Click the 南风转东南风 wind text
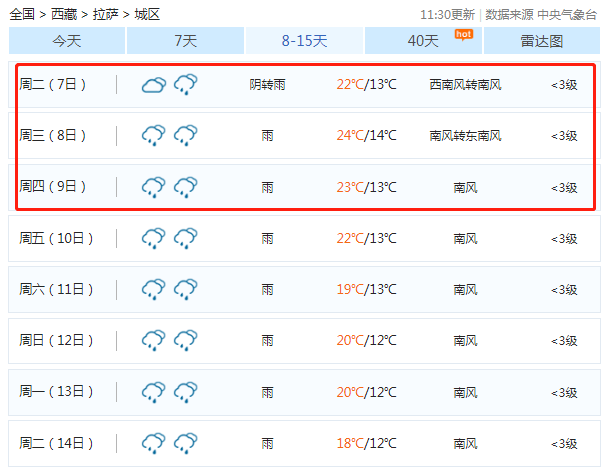Viewport: 608px width, 475px height. (465, 136)
